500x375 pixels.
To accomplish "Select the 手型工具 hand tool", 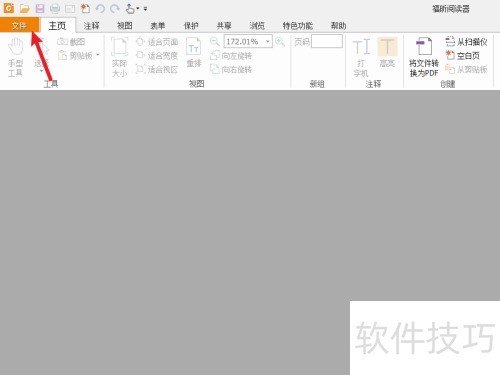I will 15,58.
